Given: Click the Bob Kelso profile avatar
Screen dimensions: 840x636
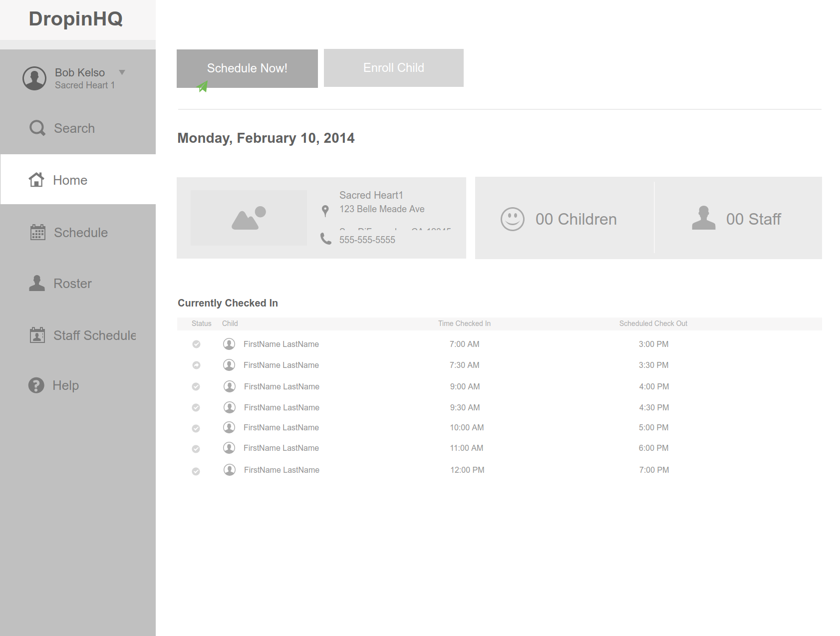Looking at the screenshot, I should click(x=34, y=78).
